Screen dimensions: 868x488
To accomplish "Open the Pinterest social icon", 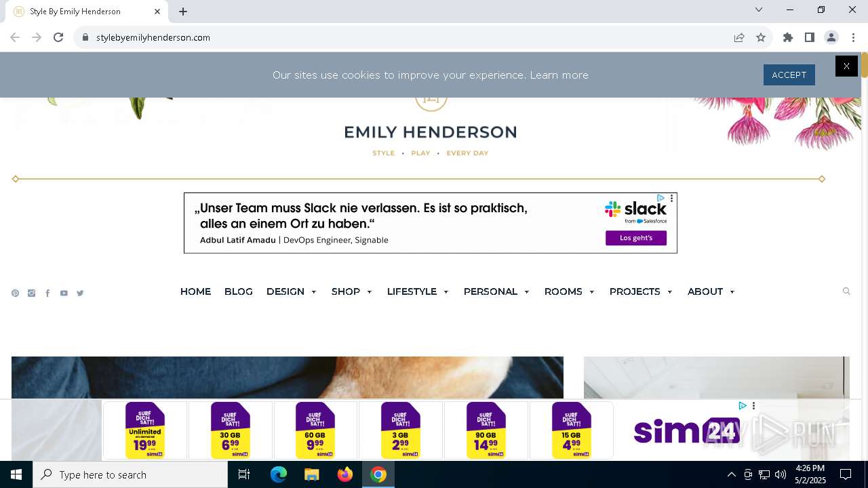I will [15, 293].
